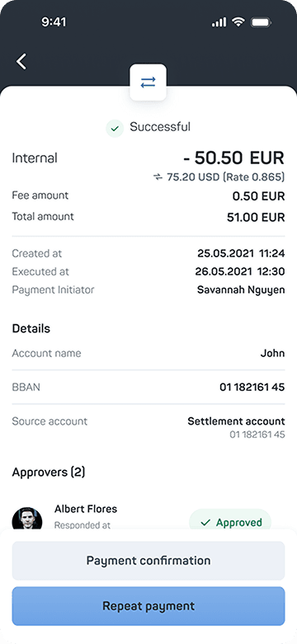Tap the BBAN number 01 182161 45
Image resolution: width=297 pixels, height=644 pixels.
[x=252, y=387]
